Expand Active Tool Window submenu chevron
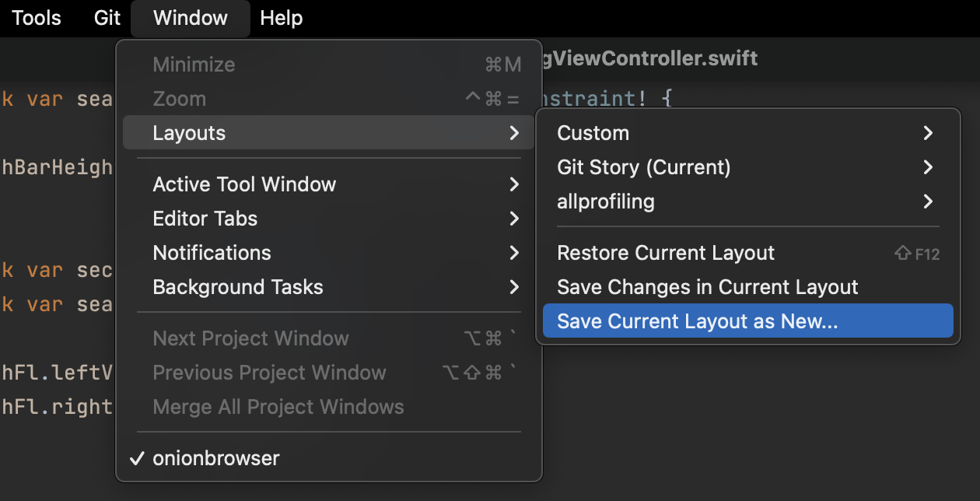The height and width of the screenshot is (501, 980). click(514, 184)
